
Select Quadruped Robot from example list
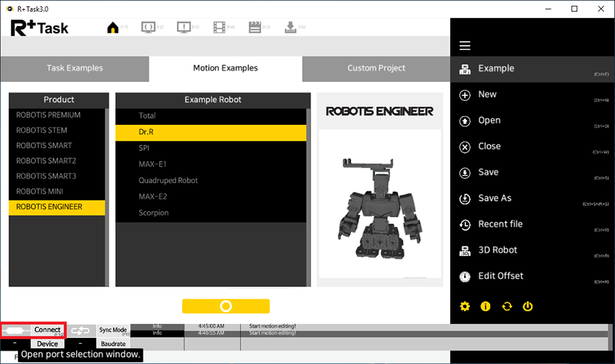(168, 180)
